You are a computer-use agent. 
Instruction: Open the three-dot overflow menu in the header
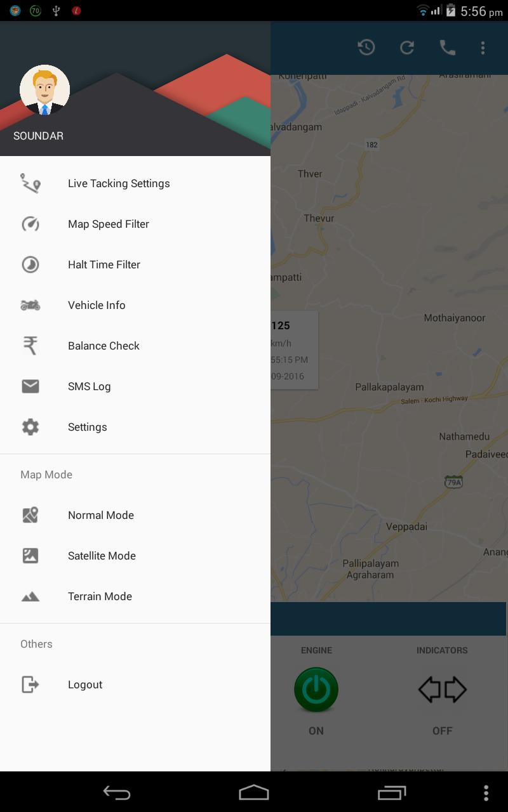point(483,48)
